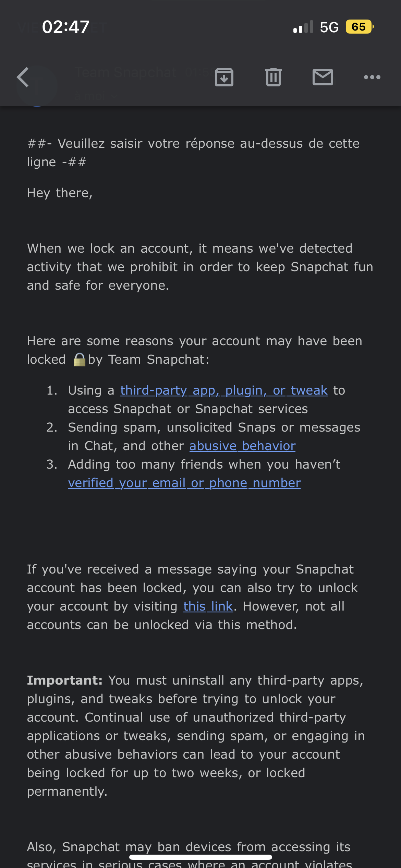401x868 pixels.
Task: Tap the cellular signal bars icon
Action: click(x=303, y=27)
